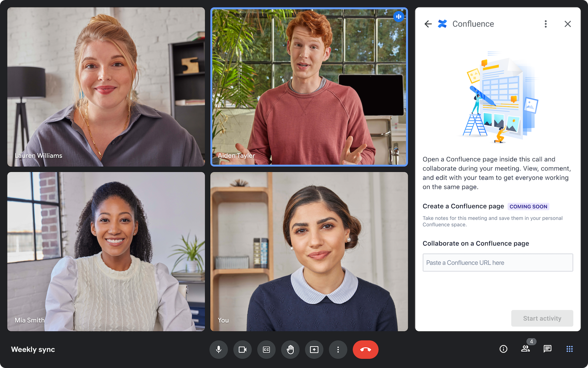Open Confluence panel more options menu
This screenshot has width=588, height=368.
pyautogui.click(x=546, y=24)
